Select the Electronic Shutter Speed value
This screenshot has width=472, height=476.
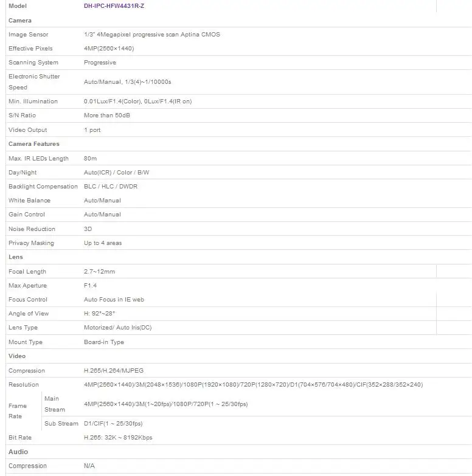[128, 81]
